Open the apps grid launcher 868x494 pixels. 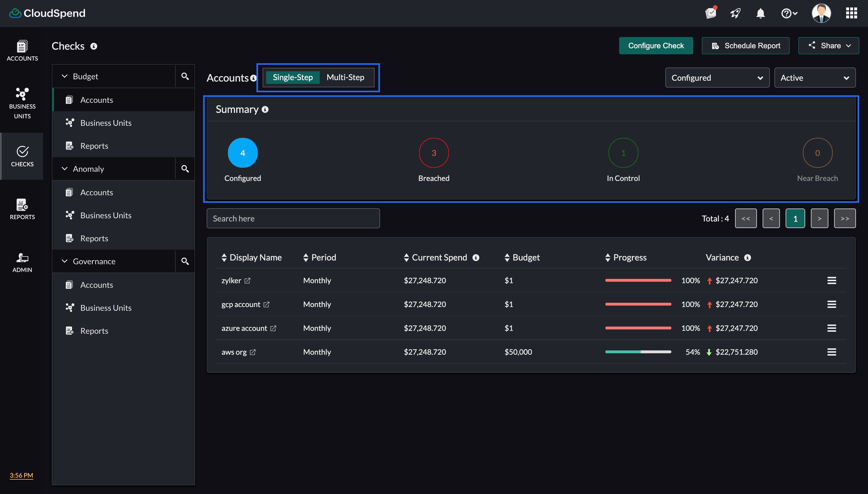[x=851, y=13]
